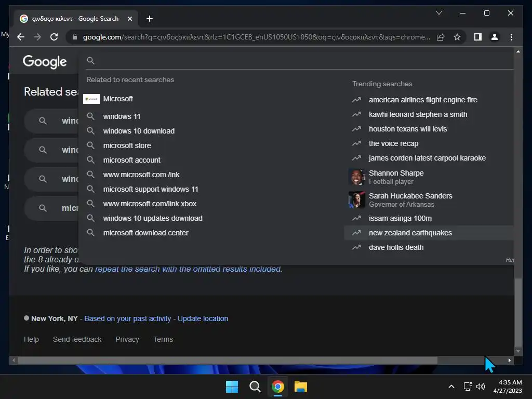532x399 pixels.
Task: Select Shannon Sharpe trending entry
Action: tap(429, 177)
